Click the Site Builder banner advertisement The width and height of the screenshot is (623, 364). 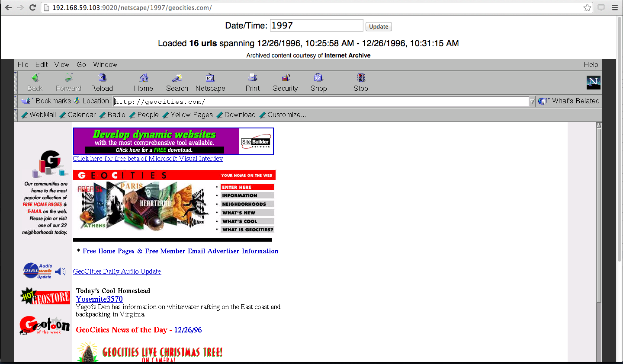(x=173, y=141)
